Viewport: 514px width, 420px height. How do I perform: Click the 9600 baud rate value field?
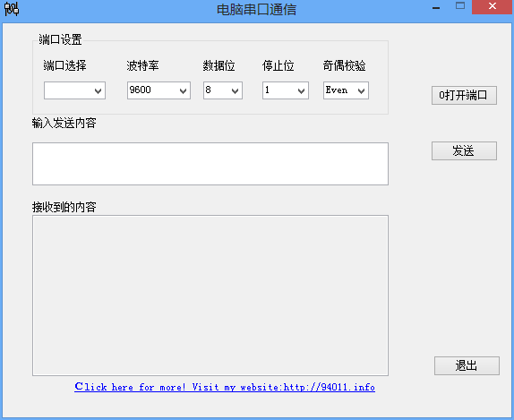click(153, 90)
